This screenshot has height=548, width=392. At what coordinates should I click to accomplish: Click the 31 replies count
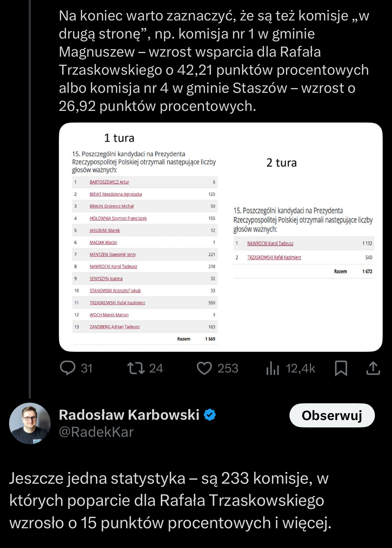coord(87,368)
